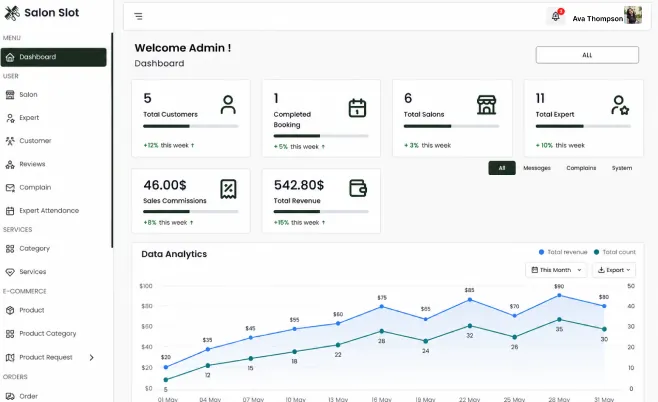658x402 pixels.
Task: Click the Expert Attendance calendar icon in the sidebar
Action: coord(10,211)
